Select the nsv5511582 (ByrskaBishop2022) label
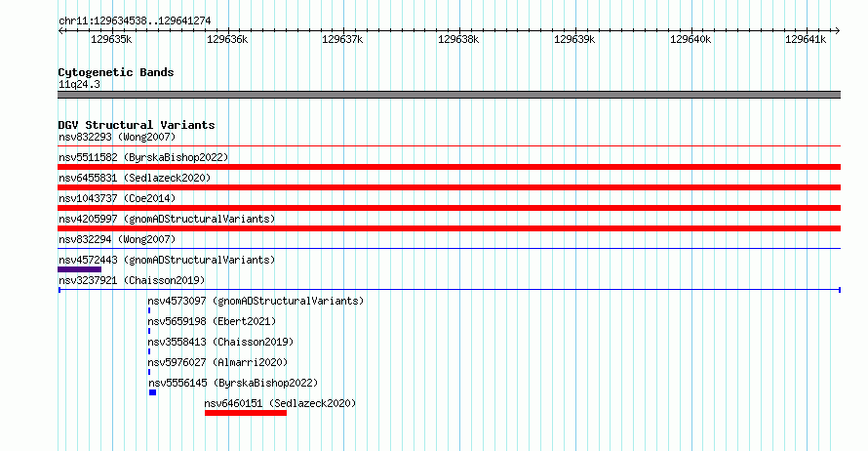 click(143, 157)
